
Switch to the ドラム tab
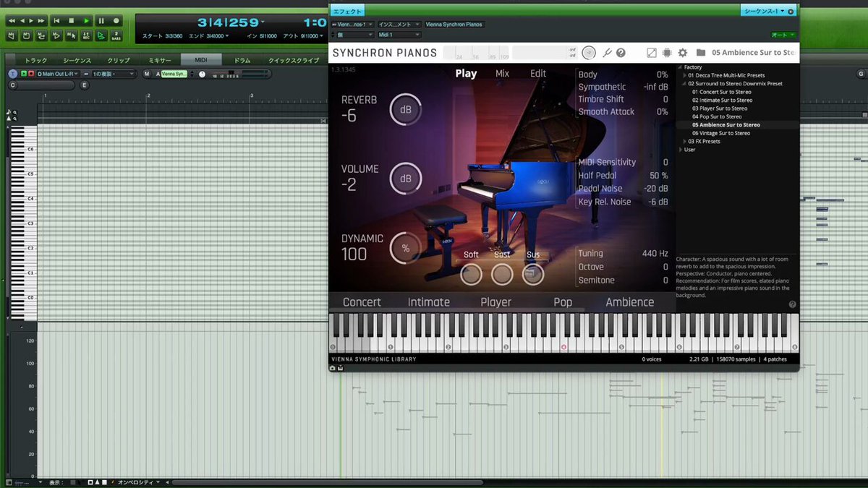(243, 61)
